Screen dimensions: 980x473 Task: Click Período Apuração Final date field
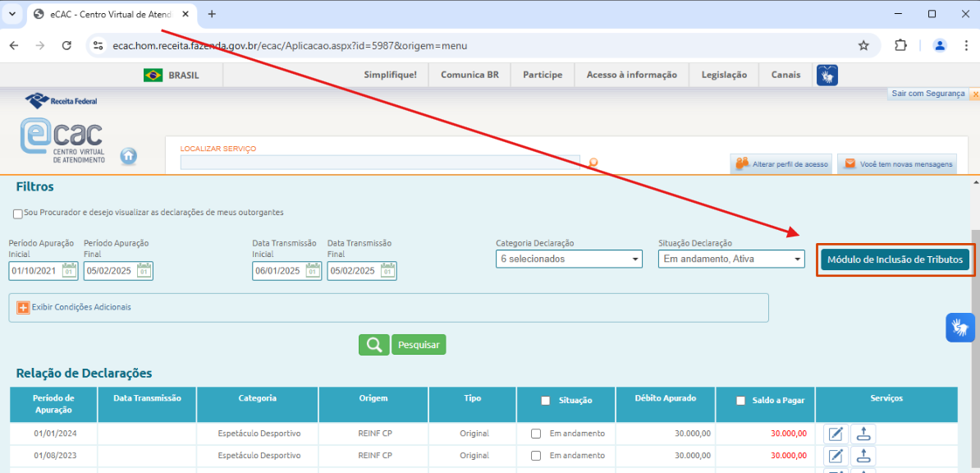[x=110, y=271]
